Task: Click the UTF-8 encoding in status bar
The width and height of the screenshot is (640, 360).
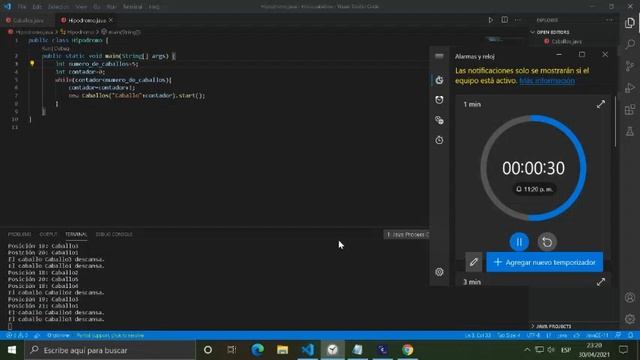Action: coord(533,335)
